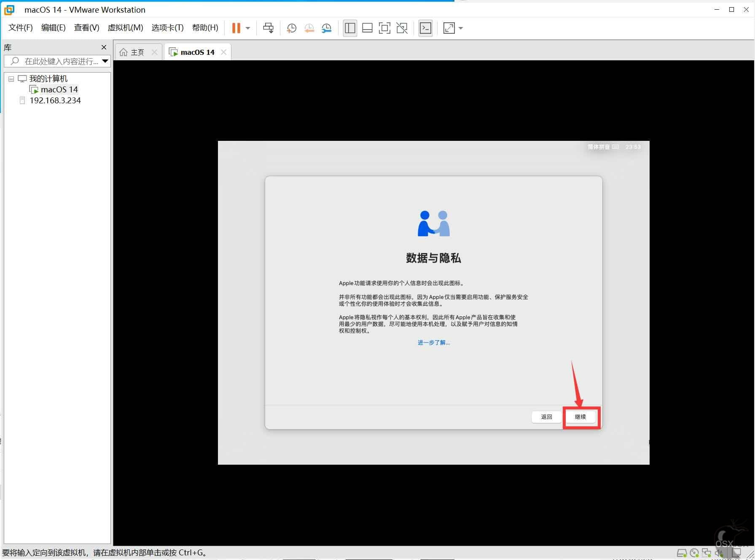Open the 帮助(H) menu
This screenshot has height=560, width=755.
pos(205,28)
